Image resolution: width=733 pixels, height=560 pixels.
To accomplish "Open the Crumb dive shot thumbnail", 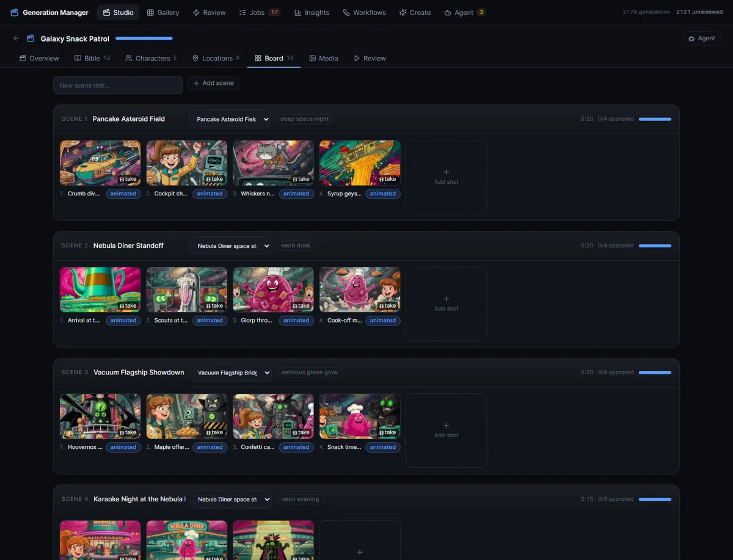I will [x=100, y=163].
